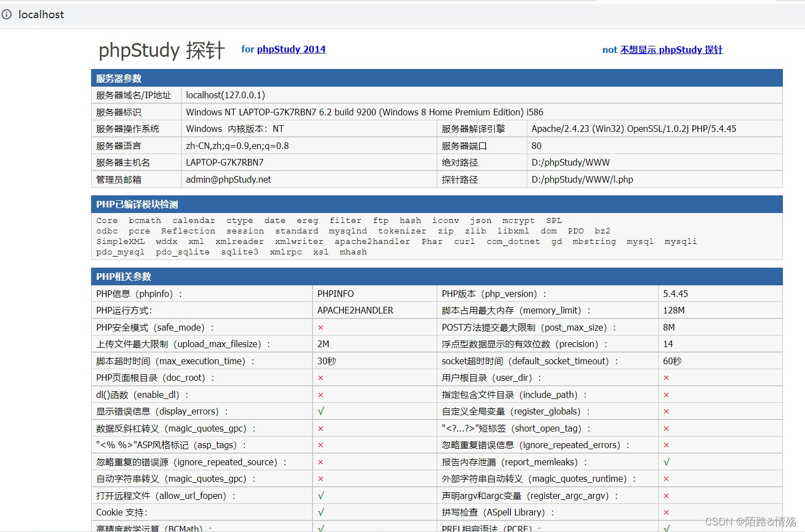Click the red cross for register_globals
This screenshot has width=805, height=532.
tap(666, 412)
